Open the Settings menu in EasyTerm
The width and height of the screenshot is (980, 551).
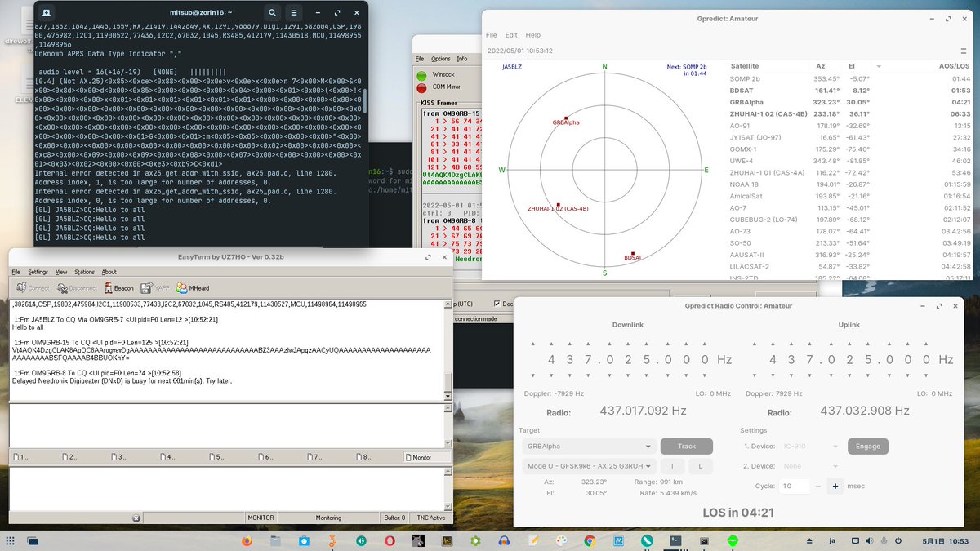pos(38,272)
